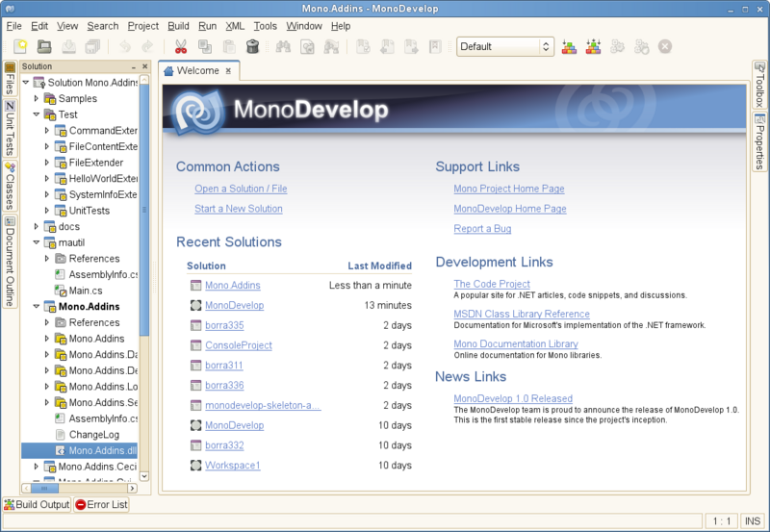Click the Cut scissors icon
The height and width of the screenshot is (532, 770).
click(x=181, y=46)
